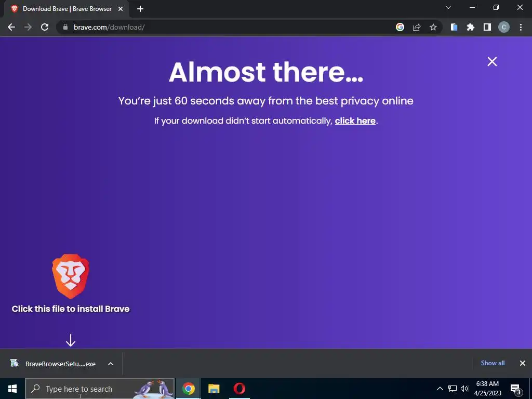
Task: Open the tab search chevron
Action: coord(448,7)
